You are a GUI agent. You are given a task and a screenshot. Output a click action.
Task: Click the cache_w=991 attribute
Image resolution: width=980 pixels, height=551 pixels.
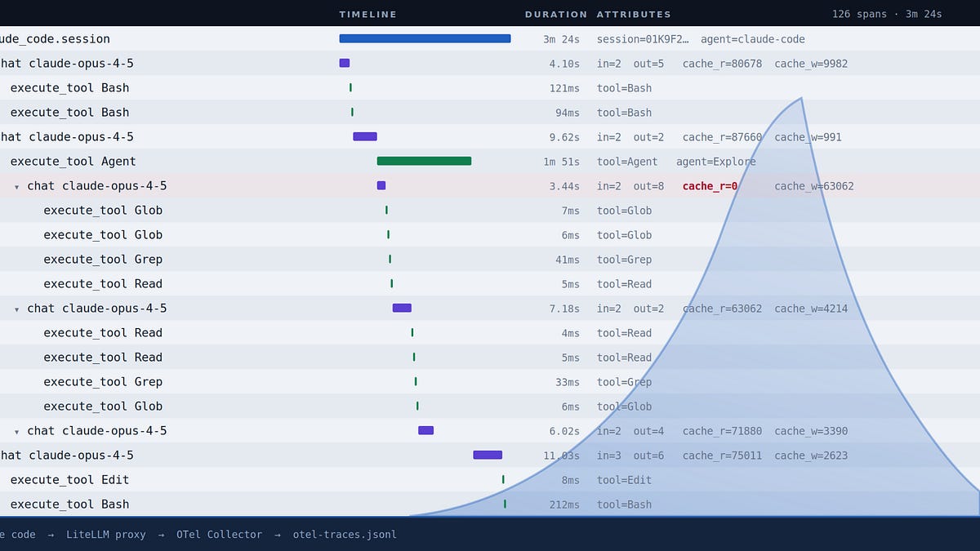click(808, 137)
